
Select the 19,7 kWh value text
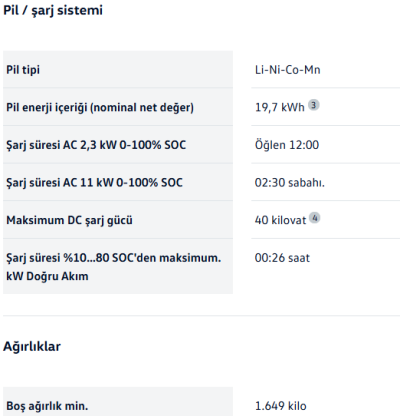point(280,107)
